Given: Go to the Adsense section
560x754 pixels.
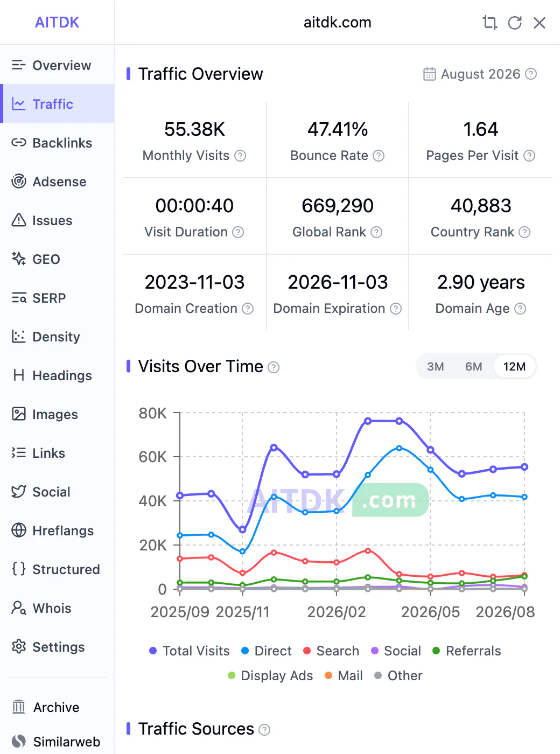Looking at the screenshot, I should tap(57, 181).
